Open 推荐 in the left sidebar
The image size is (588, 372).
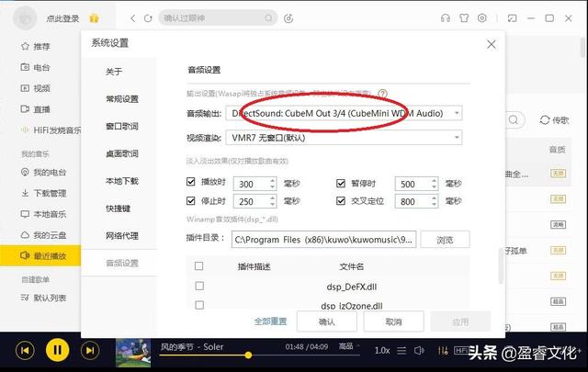click(x=36, y=47)
